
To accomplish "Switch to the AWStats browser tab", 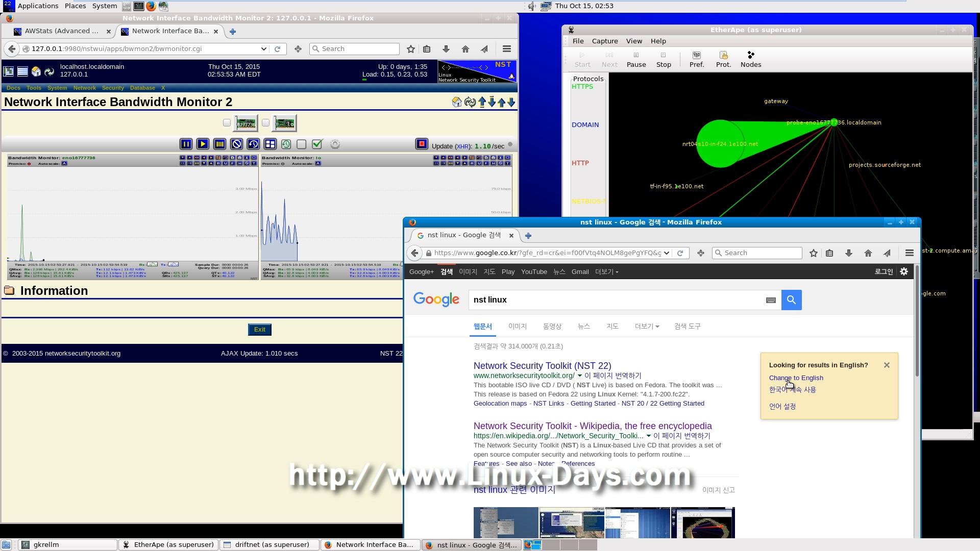I will coord(62,31).
